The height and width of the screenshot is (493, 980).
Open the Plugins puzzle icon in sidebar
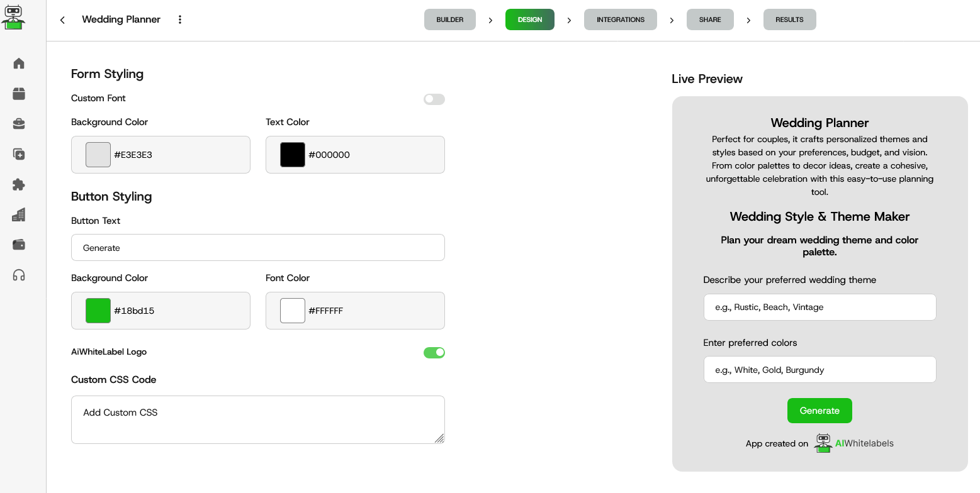[x=19, y=184]
